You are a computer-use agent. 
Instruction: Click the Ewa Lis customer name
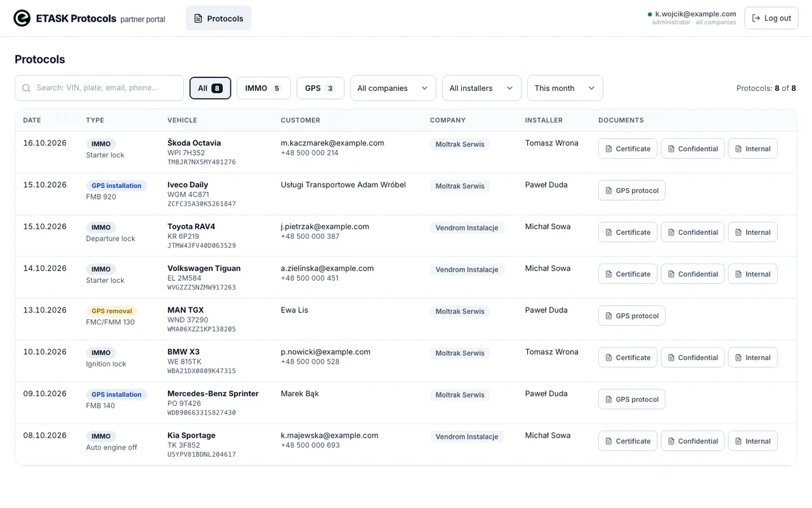(x=294, y=311)
